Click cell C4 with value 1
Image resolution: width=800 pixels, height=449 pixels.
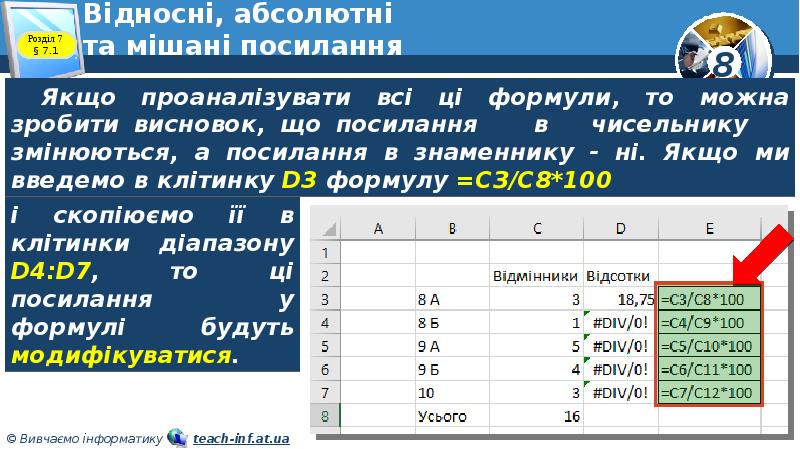pos(536,323)
